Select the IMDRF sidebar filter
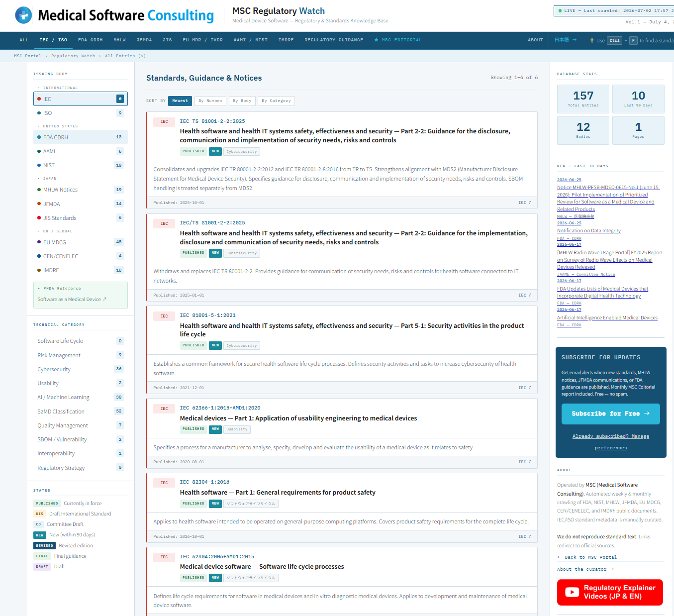Screen dimensions: 674x616 [x=81, y=270]
